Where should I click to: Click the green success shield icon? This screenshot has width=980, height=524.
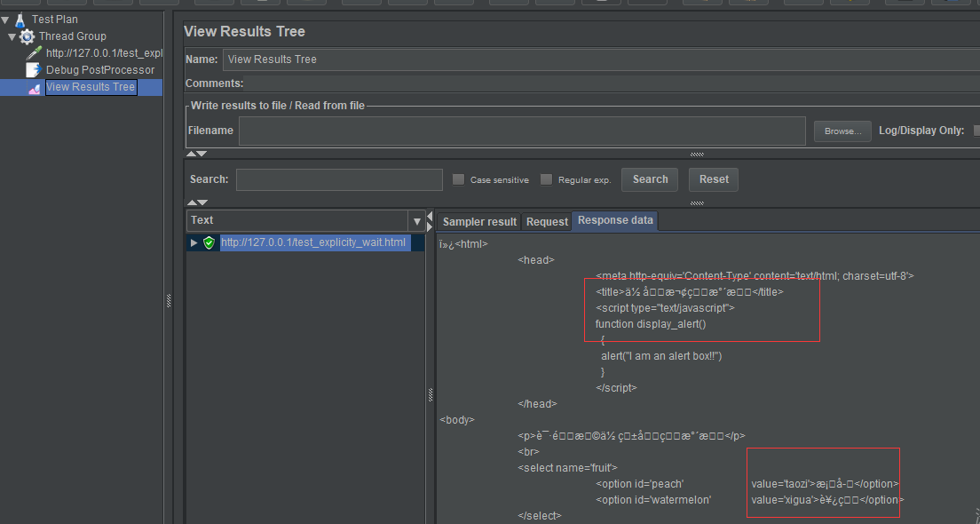209,242
